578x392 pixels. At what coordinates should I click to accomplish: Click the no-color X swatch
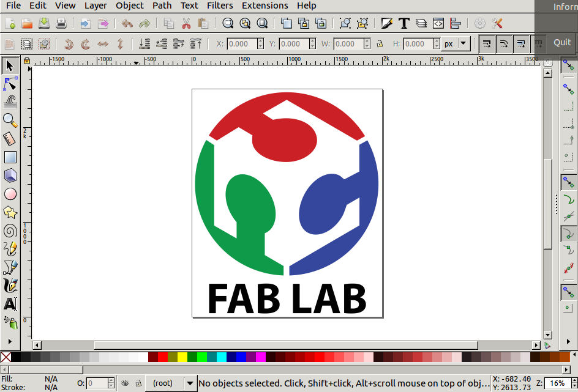6,357
